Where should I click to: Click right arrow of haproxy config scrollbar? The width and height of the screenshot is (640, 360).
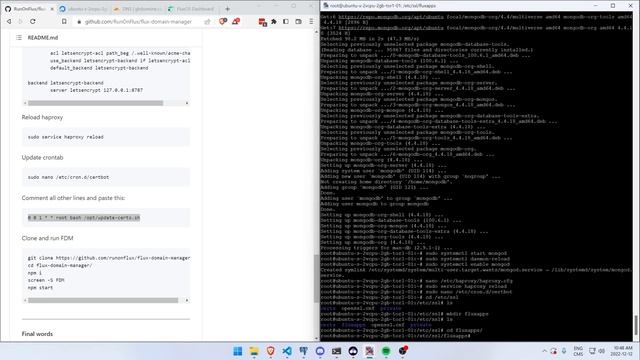[187, 103]
